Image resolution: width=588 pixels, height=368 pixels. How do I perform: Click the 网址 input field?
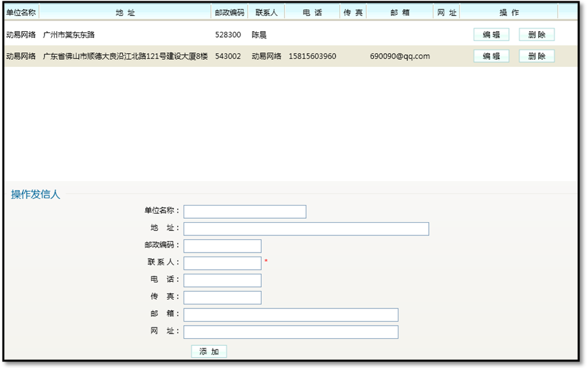coord(290,332)
